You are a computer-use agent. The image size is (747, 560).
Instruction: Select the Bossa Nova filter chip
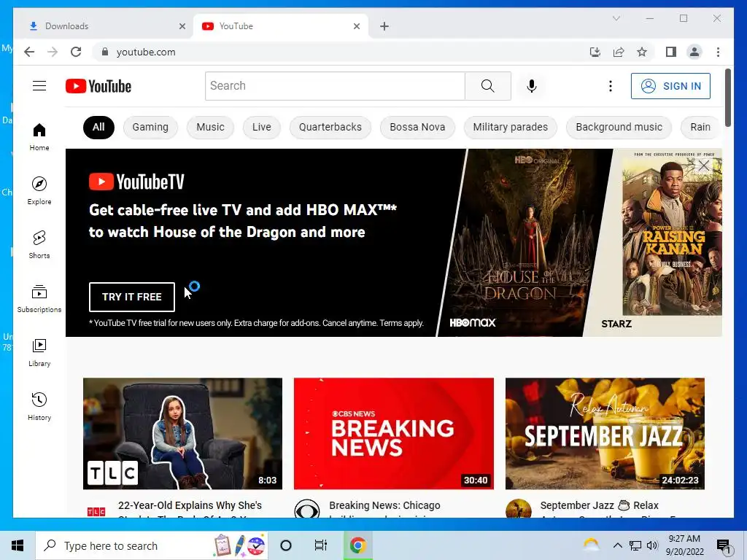[x=417, y=127]
